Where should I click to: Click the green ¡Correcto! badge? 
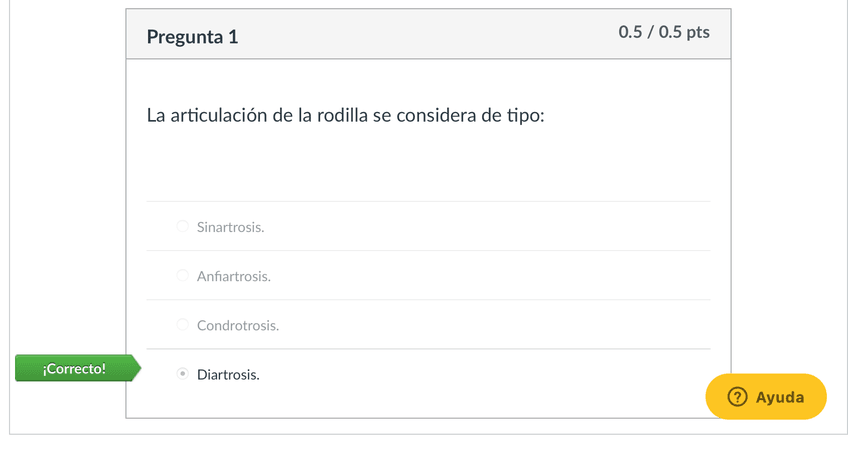pyautogui.click(x=74, y=369)
